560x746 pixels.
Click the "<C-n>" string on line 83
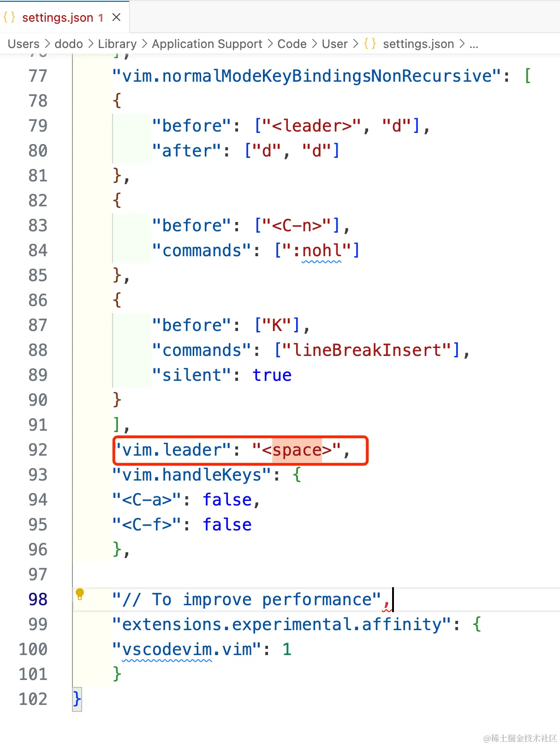pyautogui.click(x=297, y=225)
